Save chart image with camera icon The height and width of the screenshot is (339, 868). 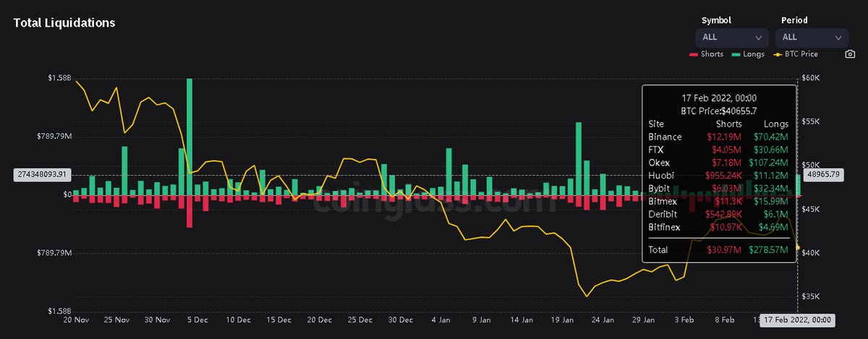point(849,54)
